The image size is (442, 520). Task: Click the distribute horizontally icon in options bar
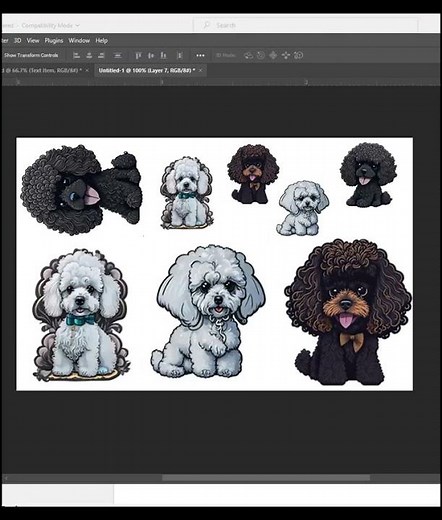117,55
